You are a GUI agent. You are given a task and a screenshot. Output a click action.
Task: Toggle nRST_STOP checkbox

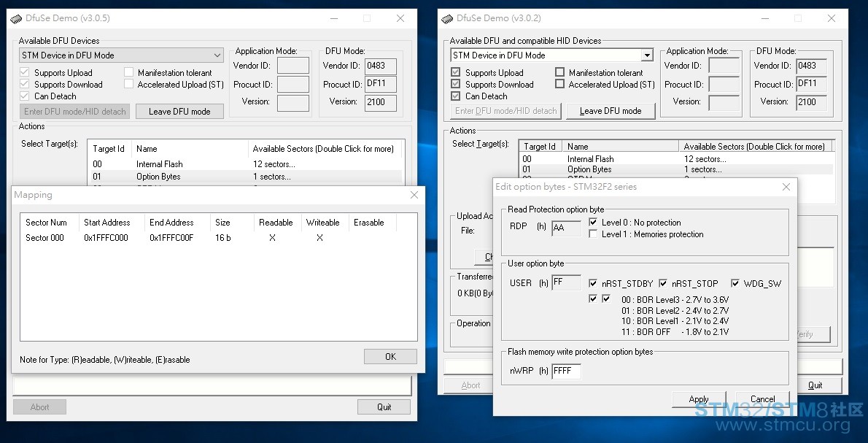click(x=662, y=283)
